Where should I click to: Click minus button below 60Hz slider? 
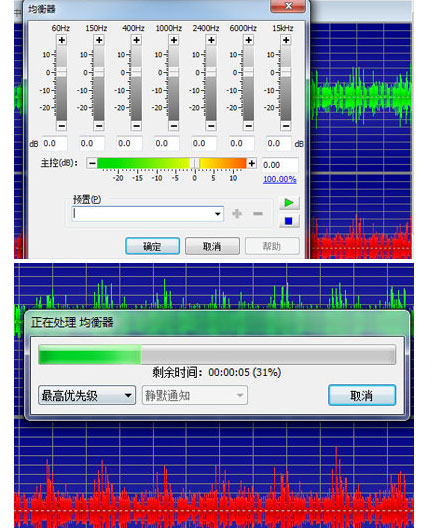(x=62, y=126)
